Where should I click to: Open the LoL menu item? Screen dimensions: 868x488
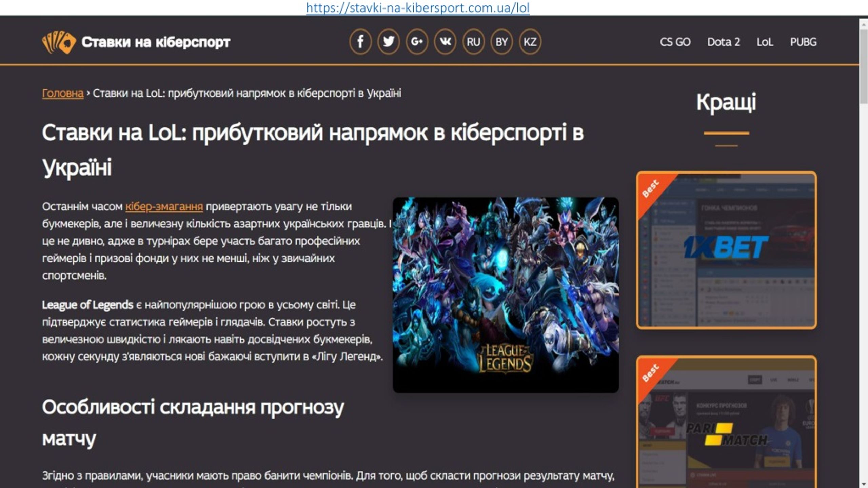pyautogui.click(x=765, y=42)
